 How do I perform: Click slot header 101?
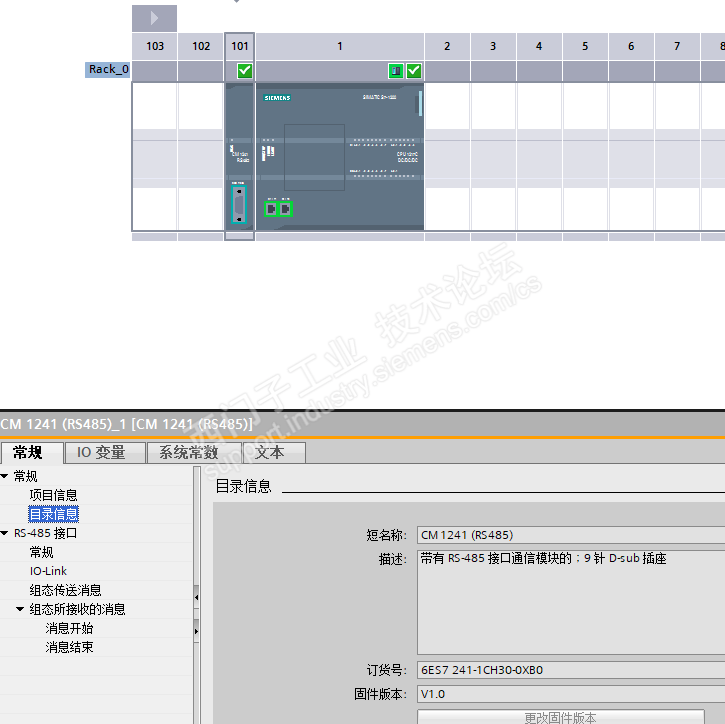(240, 46)
